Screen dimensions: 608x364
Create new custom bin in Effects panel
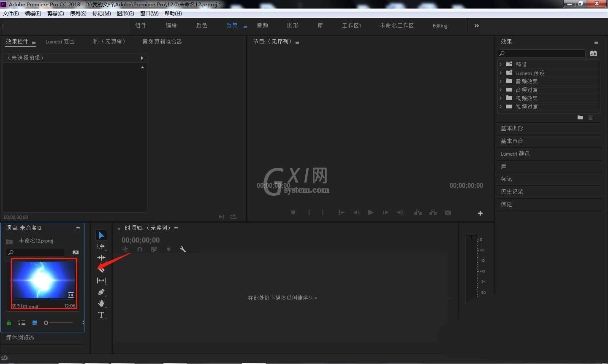pos(580,117)
